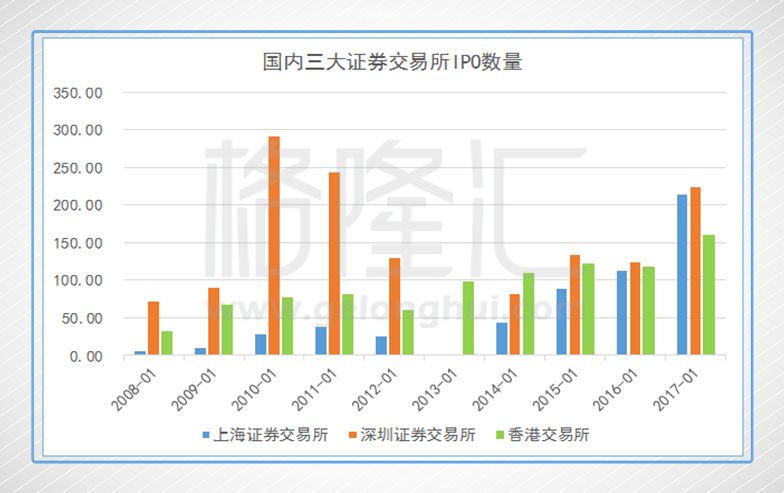784x493 pixels.
Task: Click the 200.00 axis value
Action: coord(78,206)
